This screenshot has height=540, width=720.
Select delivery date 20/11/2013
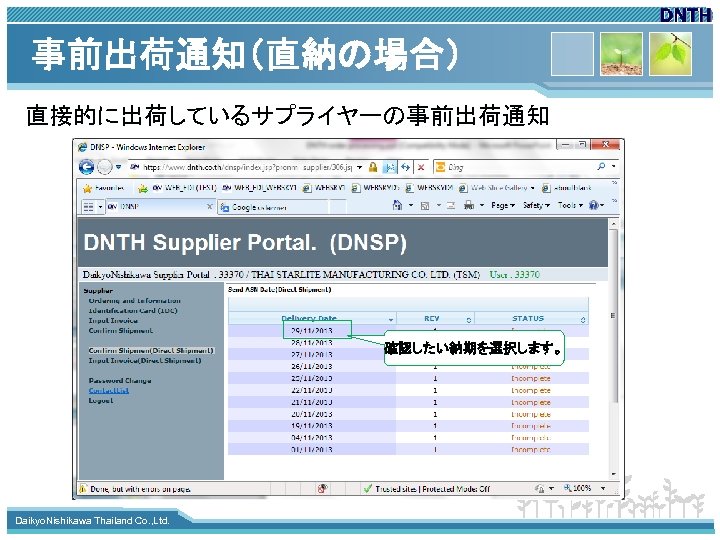pos(312,414)
